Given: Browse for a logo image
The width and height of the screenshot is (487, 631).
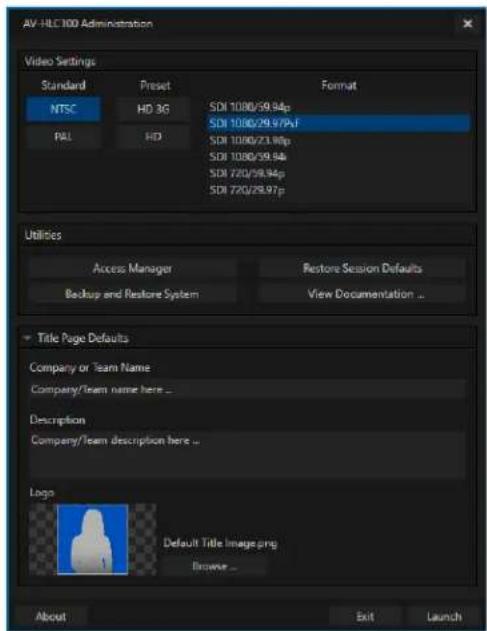Looking at the screenshot, I should click(x=214, y=566).
